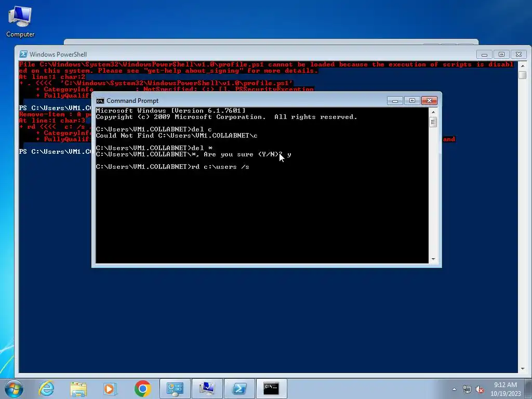Viewport: 532px width, 399px height.
Task: Switch to the computer monitor taskbar item
Action: 207,389
